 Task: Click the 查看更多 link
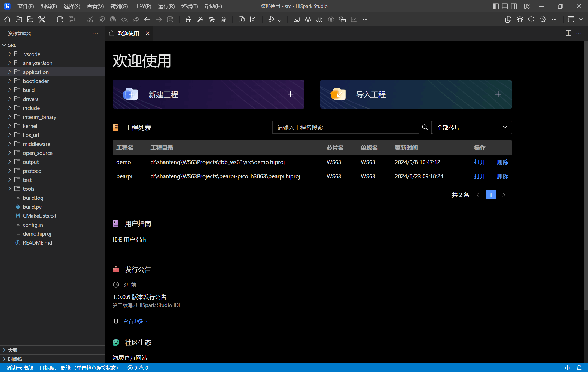click(135, 321)
